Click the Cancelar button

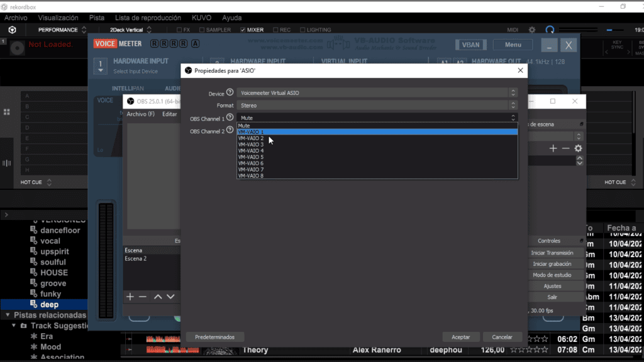[x=502, y=337]
